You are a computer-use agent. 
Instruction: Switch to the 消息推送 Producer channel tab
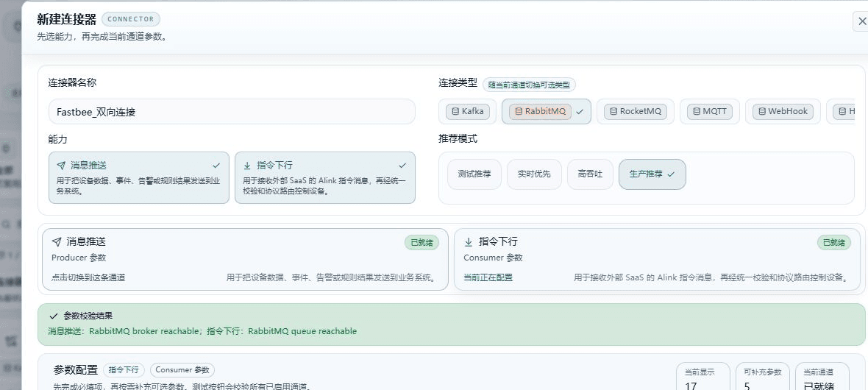[245, 259]
